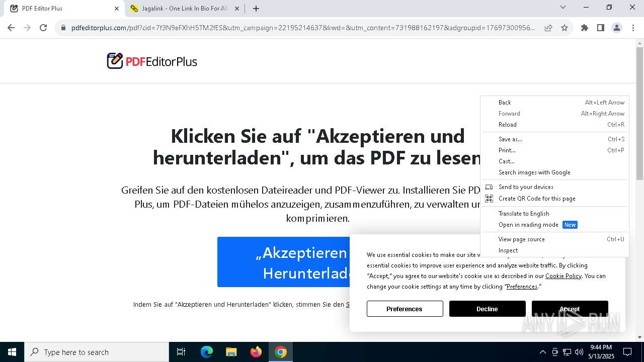Image resolution: width=644 pixels, height=362 pixels.
Task: Choose Search images with Google
Action: coord(554,172)
